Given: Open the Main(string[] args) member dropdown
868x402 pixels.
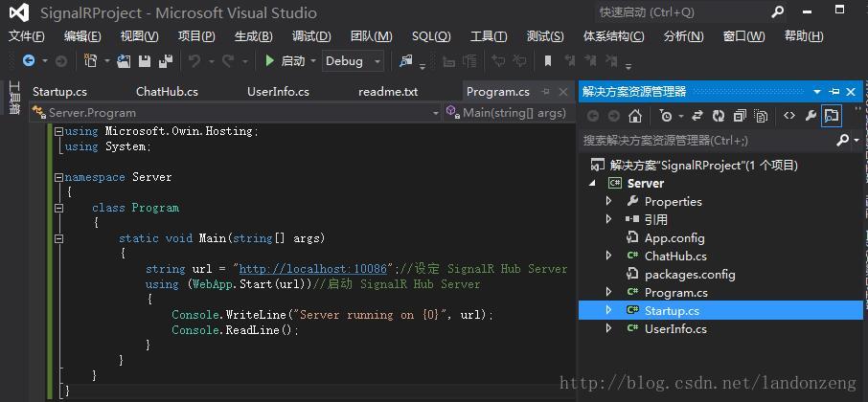Looking at the screenshot, I should tap(510, 113).
